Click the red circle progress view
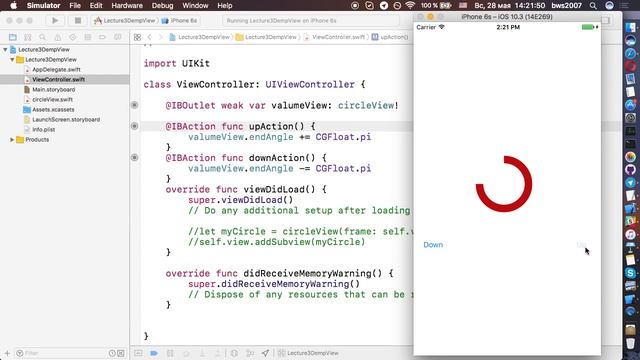Screen dimensions: 640x360 click(504, 184)
